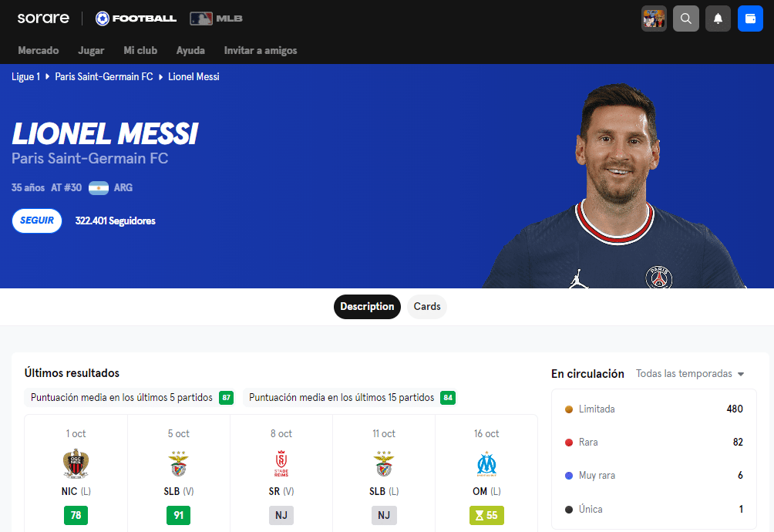Click the Argentina flag icon
The width and height of the screenshot is (774, 532).
click(x=99, y=188)
